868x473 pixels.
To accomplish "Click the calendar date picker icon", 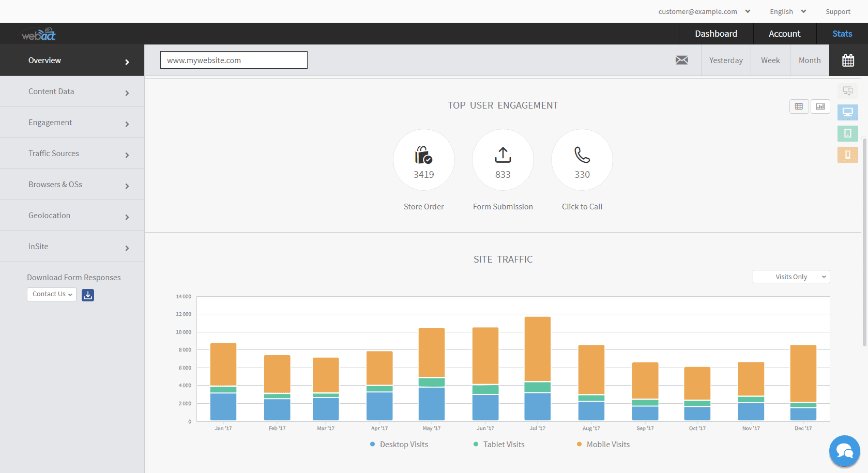I will point(848,60).
